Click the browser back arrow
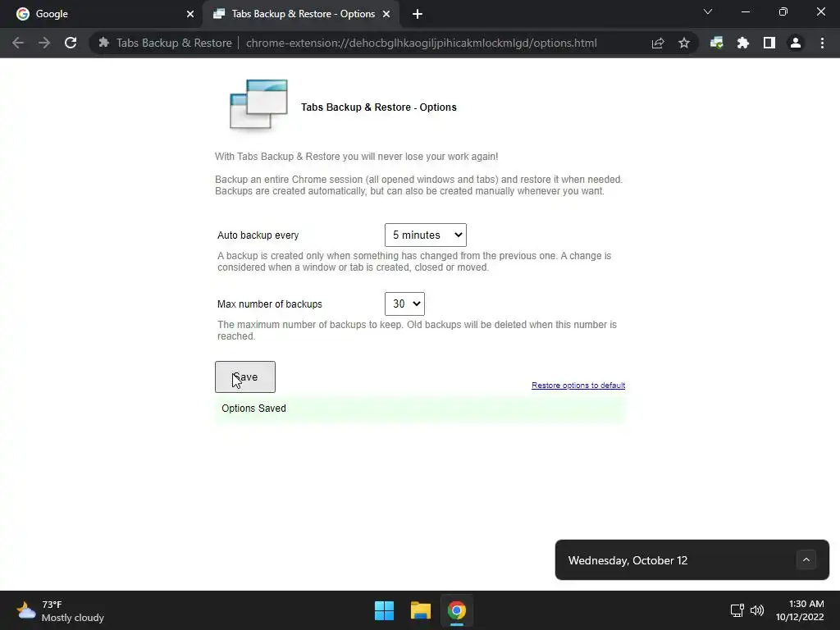Screen dimensions: 840x630 pyautogui.click(x=18, y=43)
